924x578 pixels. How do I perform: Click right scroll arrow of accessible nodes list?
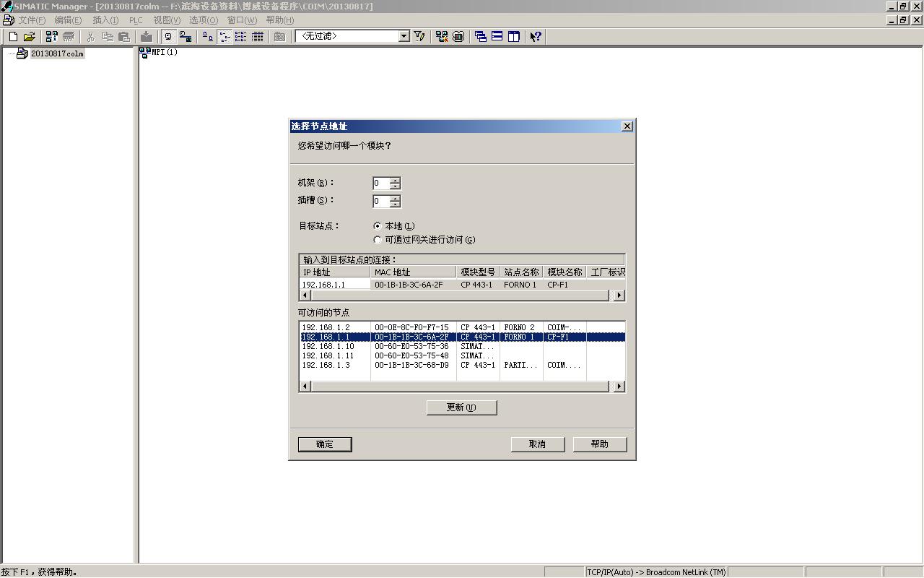click(618, 387)
